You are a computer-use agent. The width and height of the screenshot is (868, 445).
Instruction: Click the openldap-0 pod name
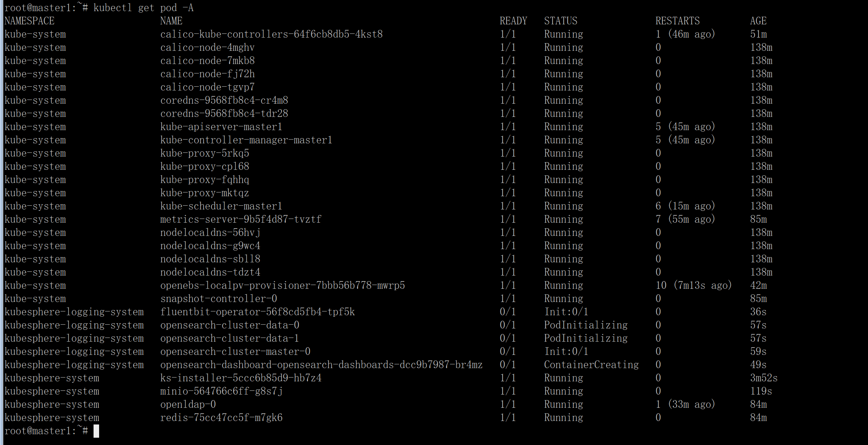tap(188, 404)
